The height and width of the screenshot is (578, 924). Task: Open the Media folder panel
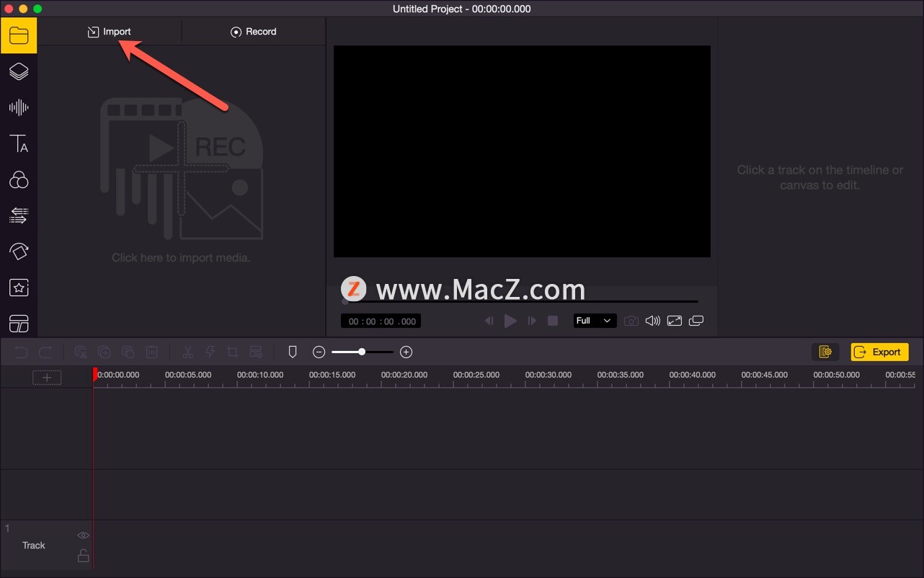(x=19, y=35)
